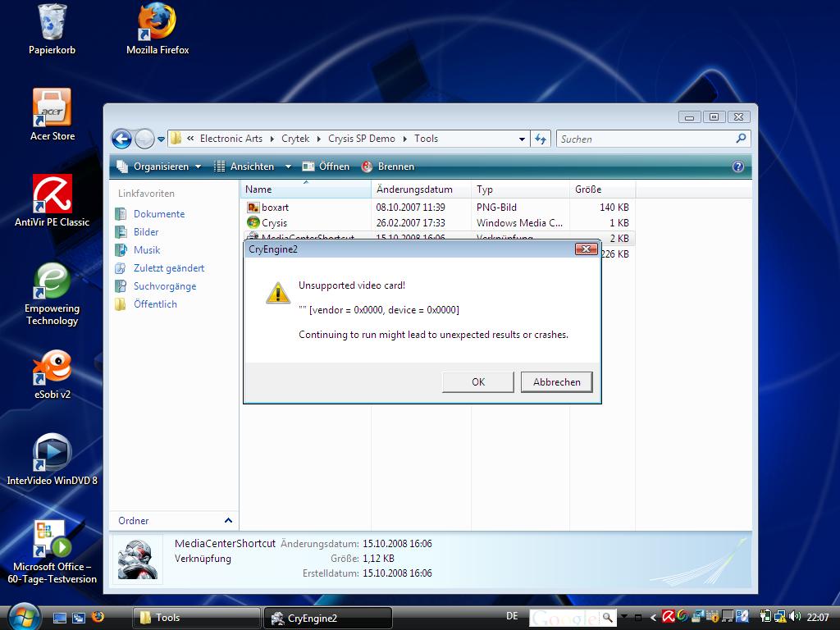840x630 pixels.
Task: Open the Microsoft Office 60-Tage-Testversion icon
Action: click(52, 552)
